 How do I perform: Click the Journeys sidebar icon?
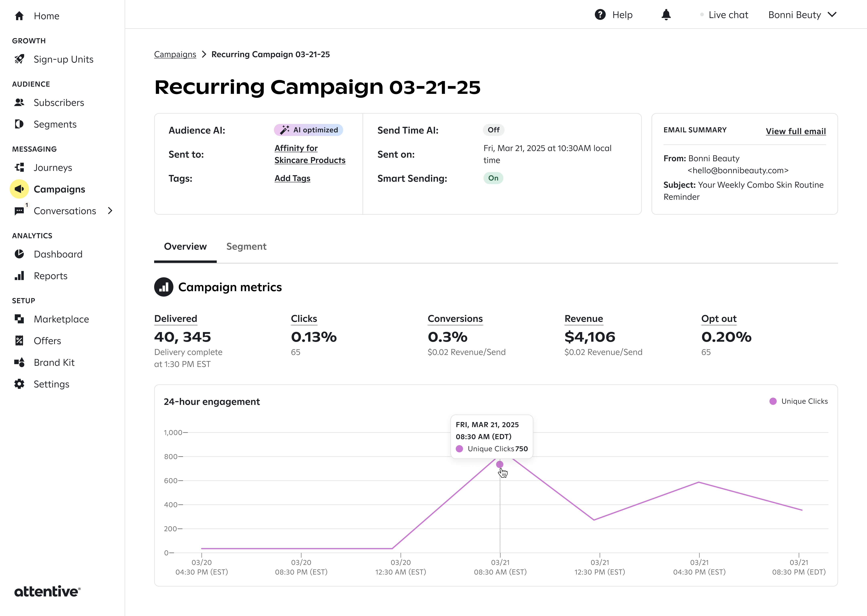[x=19, y=167]
